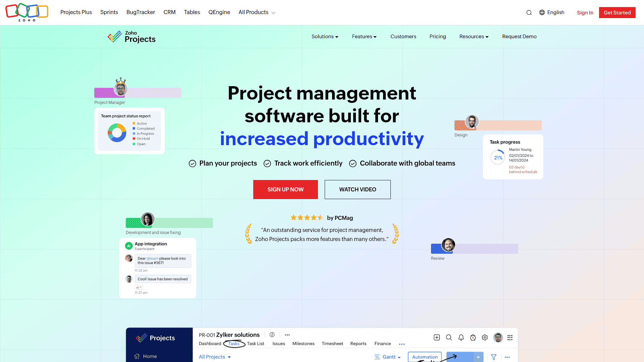Open the Timesheet tab
Screen dimensions: 644x362
point(332,344)
